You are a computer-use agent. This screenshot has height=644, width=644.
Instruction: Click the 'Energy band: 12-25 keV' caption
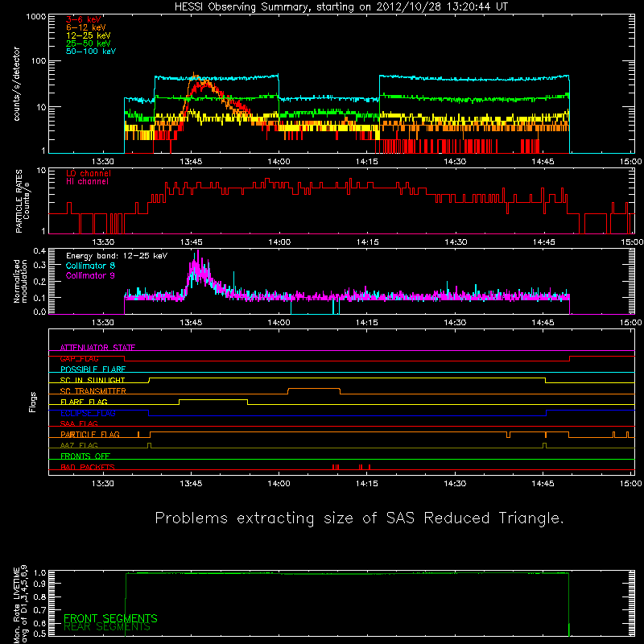pyautogui.click(x=117, y=256)
